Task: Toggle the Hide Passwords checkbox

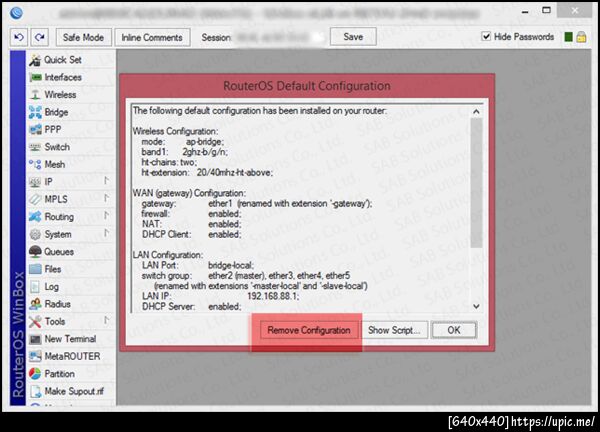Action: tap(486, 37)
